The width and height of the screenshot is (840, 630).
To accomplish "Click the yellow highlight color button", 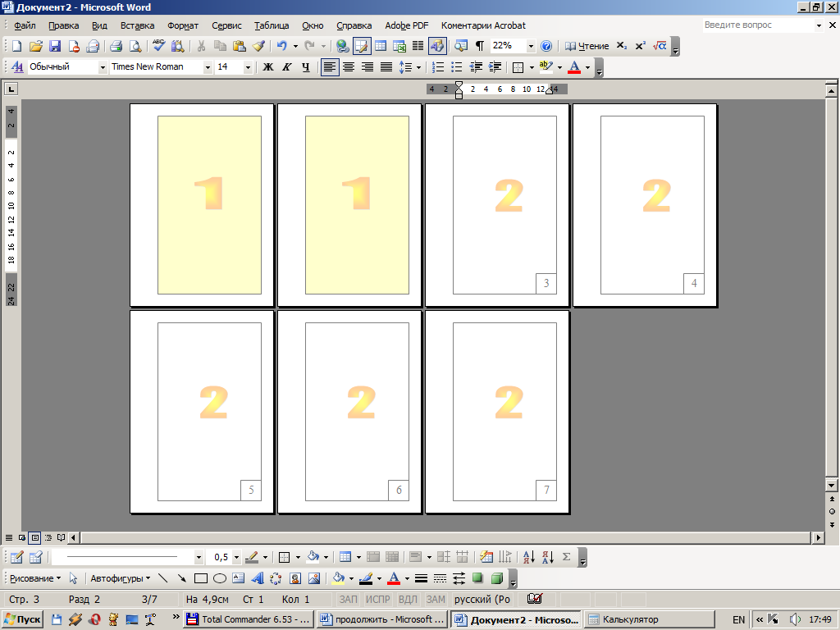I will (x=546, y=67).
